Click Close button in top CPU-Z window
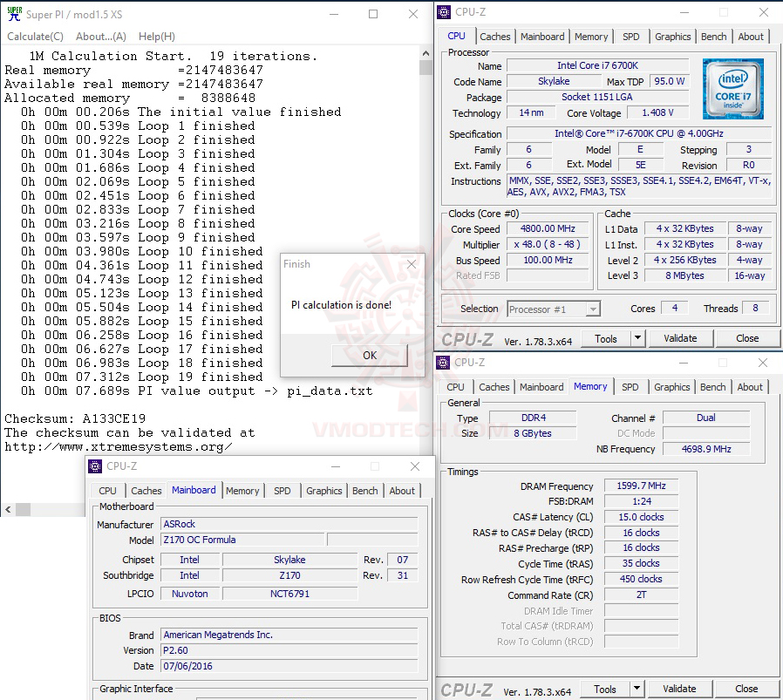The width and height of the screenshot is (783, 700). point(747,339)
